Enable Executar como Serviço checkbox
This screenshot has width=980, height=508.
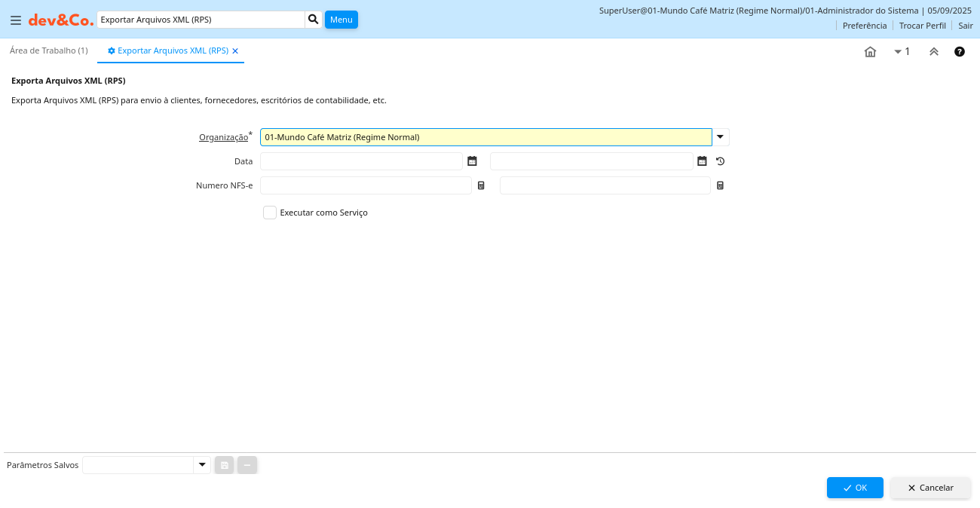tap(270, 213)
